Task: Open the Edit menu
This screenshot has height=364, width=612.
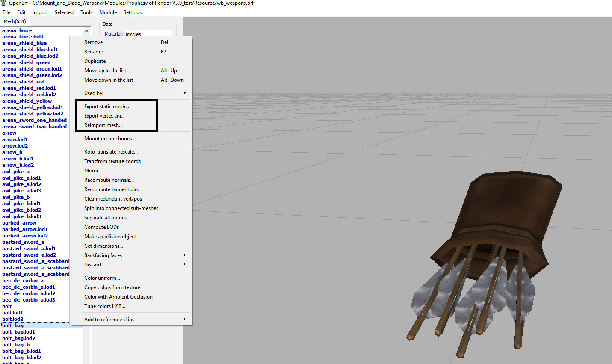Action: tap(21, 12)
